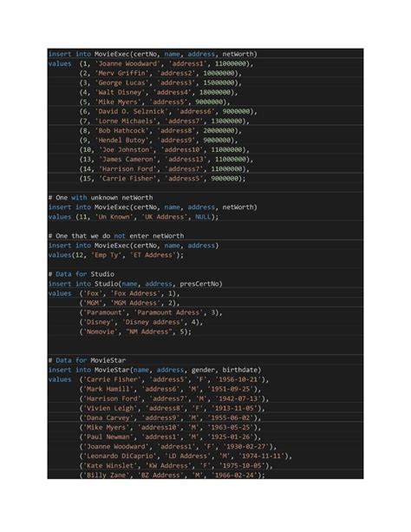Click the 'James Cameron' name
The height and width of the screenshot is (532, 411).
[x=127, y=159]
